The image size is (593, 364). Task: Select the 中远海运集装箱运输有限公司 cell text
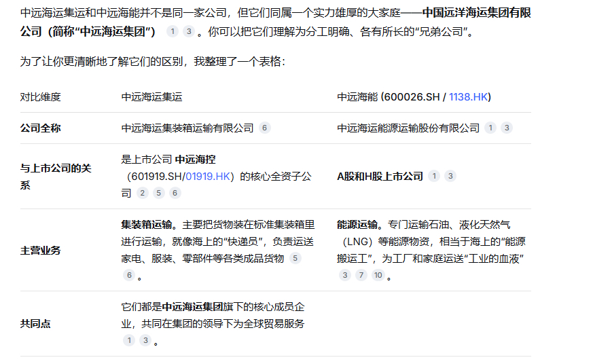pos(187,128)
